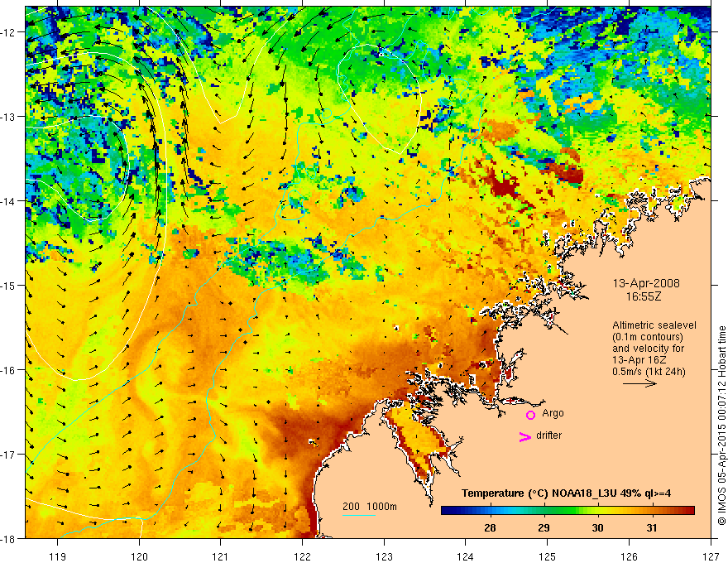Click the latitude label '-18'
Image resolution: width=728 pixels, height=563 pixels.
click(9, 539)
